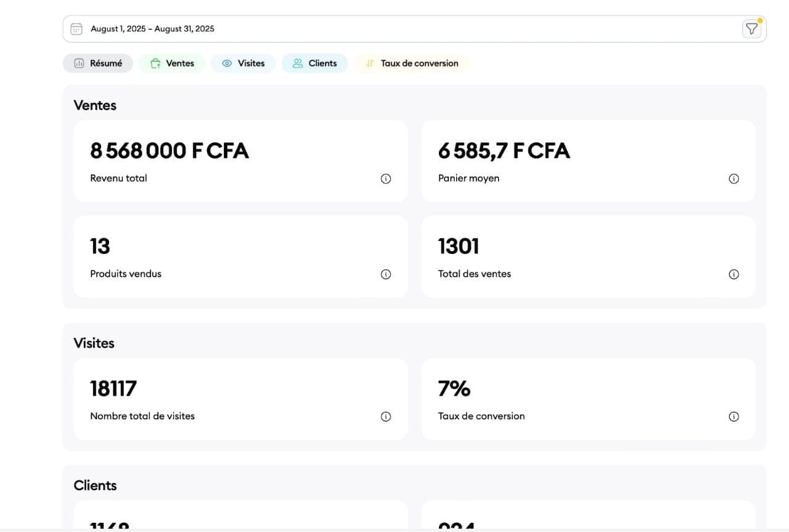
Task: Select the 13 Produits vendus card
Action: tap(240, 256)
